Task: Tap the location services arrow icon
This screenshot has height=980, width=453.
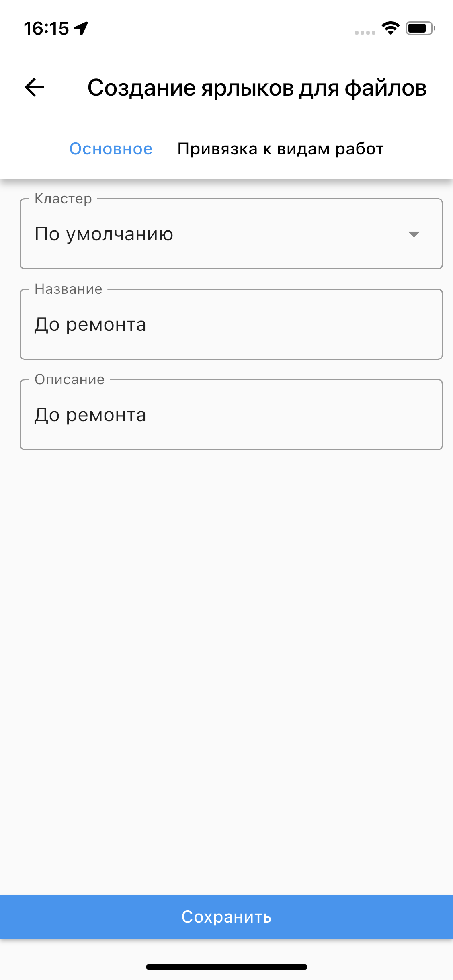Action: coord(82,29)
